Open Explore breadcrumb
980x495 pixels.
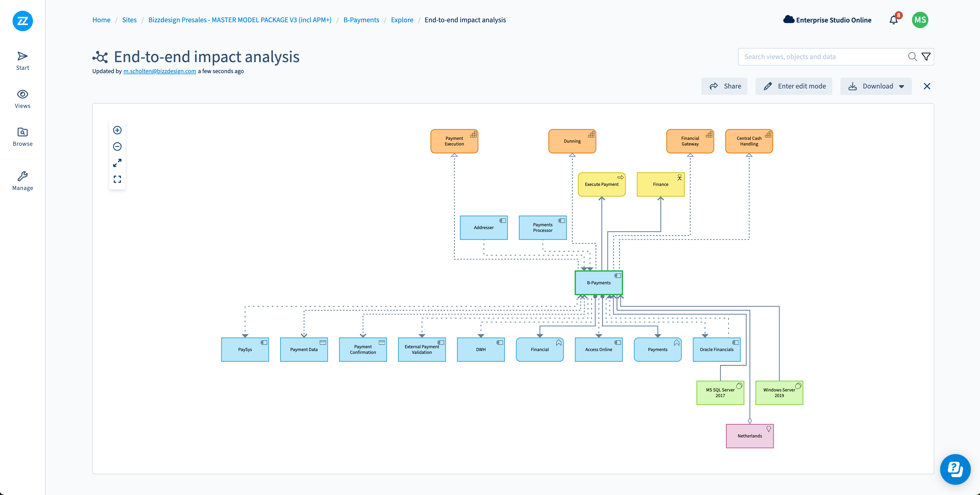pos(402,20)
